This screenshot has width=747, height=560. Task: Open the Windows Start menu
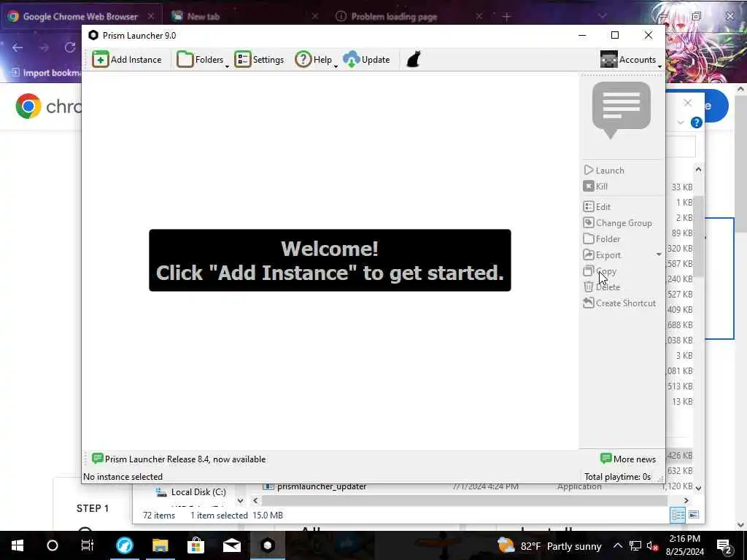(18, 545)
